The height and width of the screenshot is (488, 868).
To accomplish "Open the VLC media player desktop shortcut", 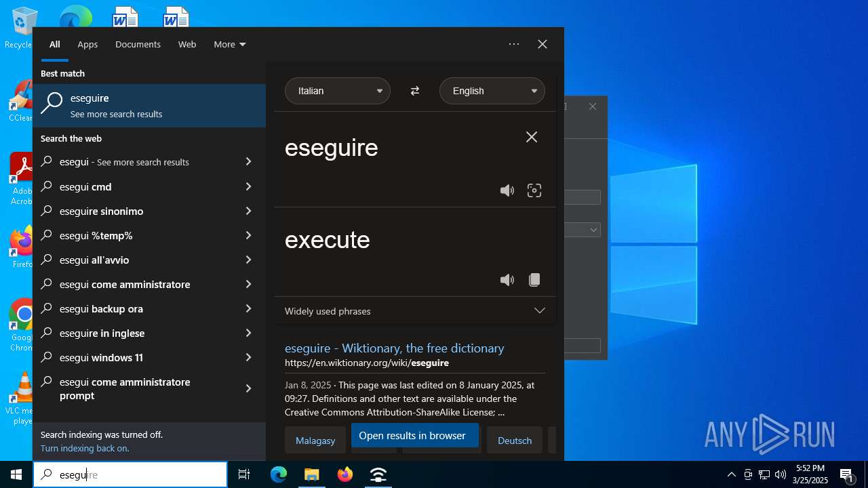I will coord(22,399).
